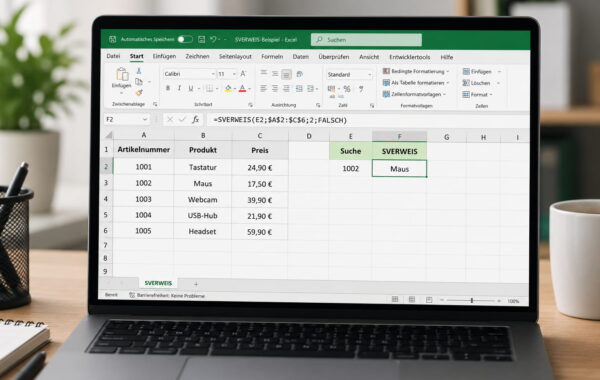Click the right align text icon
Screen dimensions: 600x380
point(286,89)
